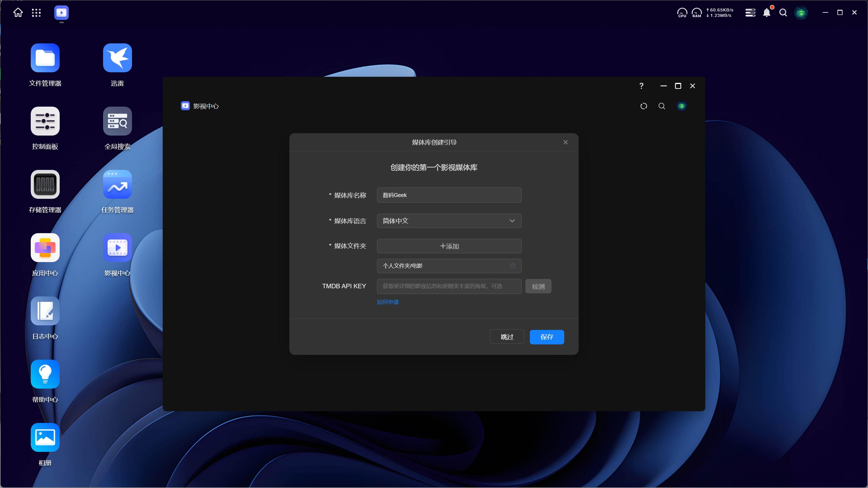Open the 文件管理器 desktop icon
The image size is (868, 488).
[45, 58]
